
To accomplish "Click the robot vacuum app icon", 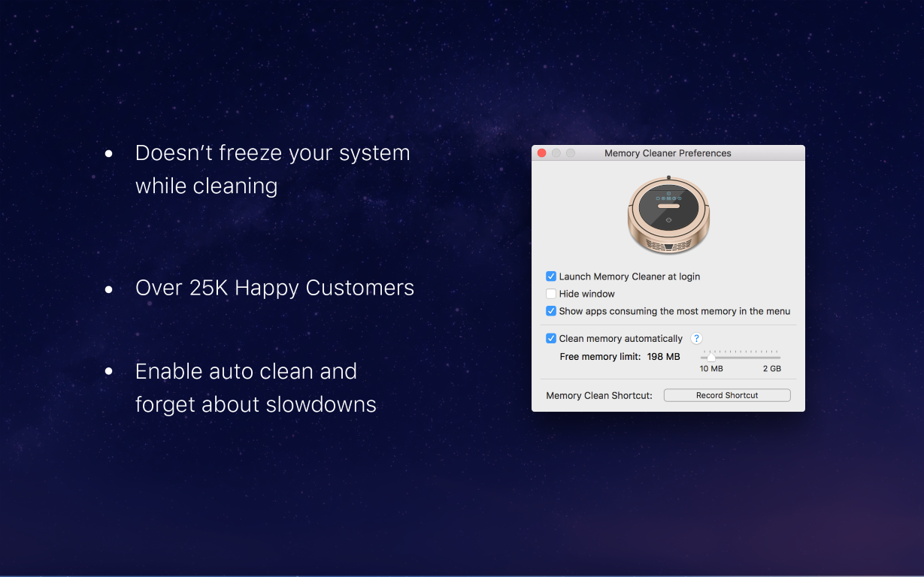I will [668, 215].
